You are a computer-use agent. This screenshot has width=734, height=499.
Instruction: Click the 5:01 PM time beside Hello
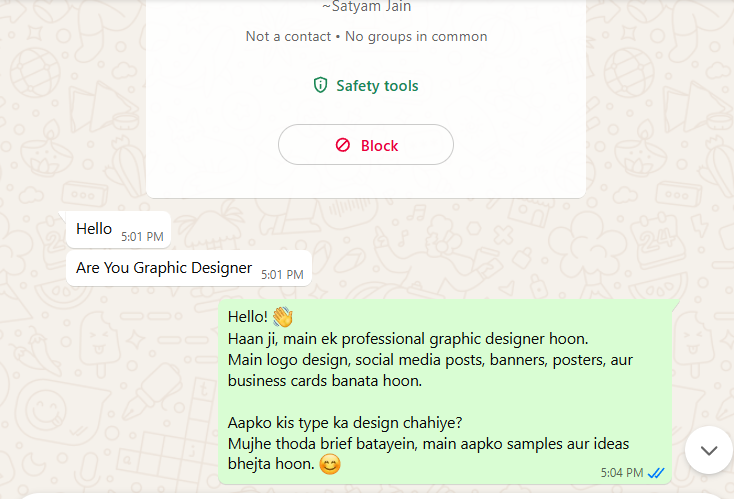click(142, 237)
